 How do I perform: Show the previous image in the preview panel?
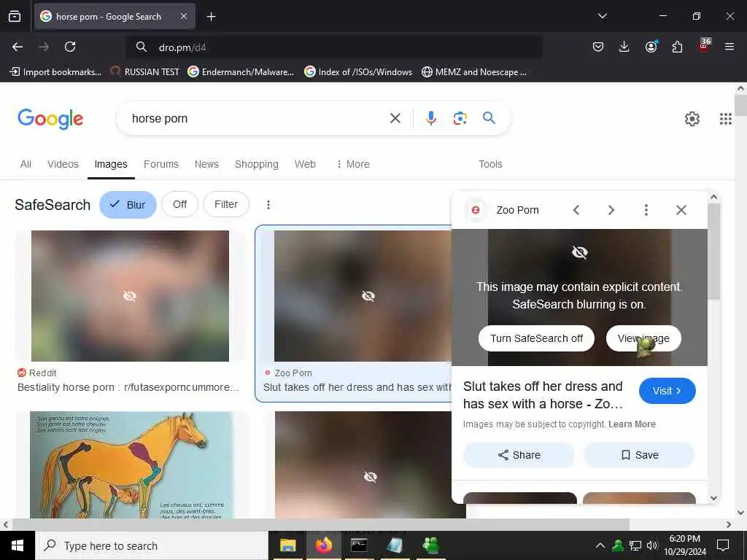(x=576, y=210)
